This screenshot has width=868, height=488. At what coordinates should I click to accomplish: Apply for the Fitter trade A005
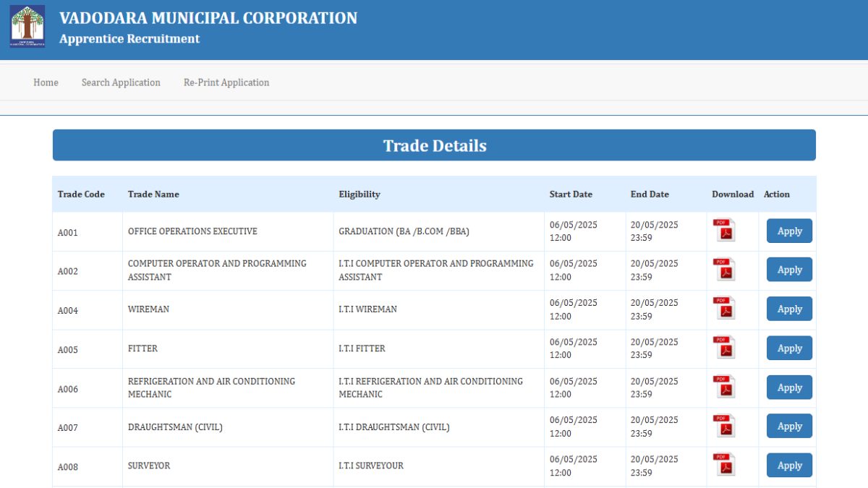tap(789, 348)
